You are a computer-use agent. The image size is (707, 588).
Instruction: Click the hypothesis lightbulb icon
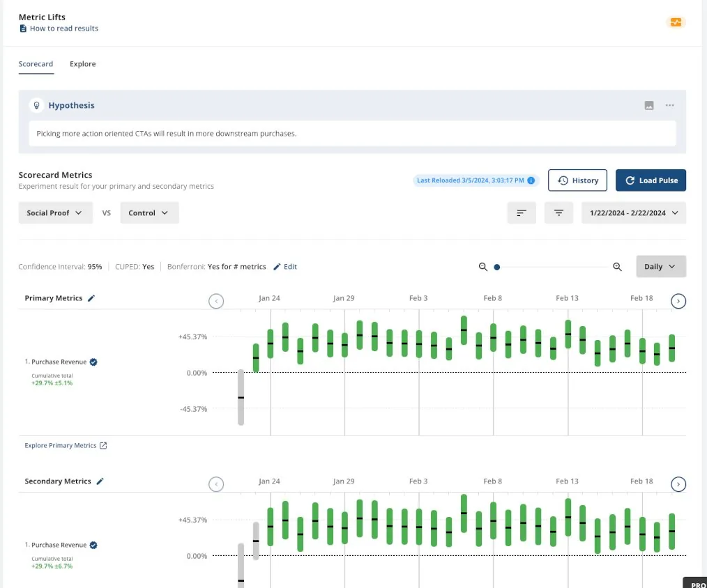coord(36,105)
